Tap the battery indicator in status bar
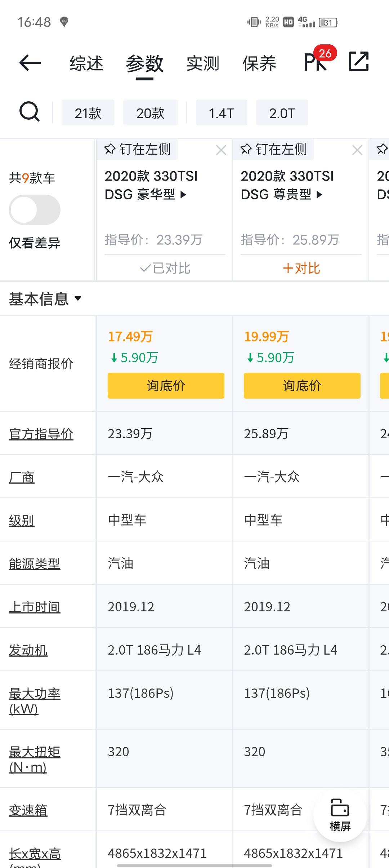This screenshot has width=389, height=868. (x=328, y=23)
